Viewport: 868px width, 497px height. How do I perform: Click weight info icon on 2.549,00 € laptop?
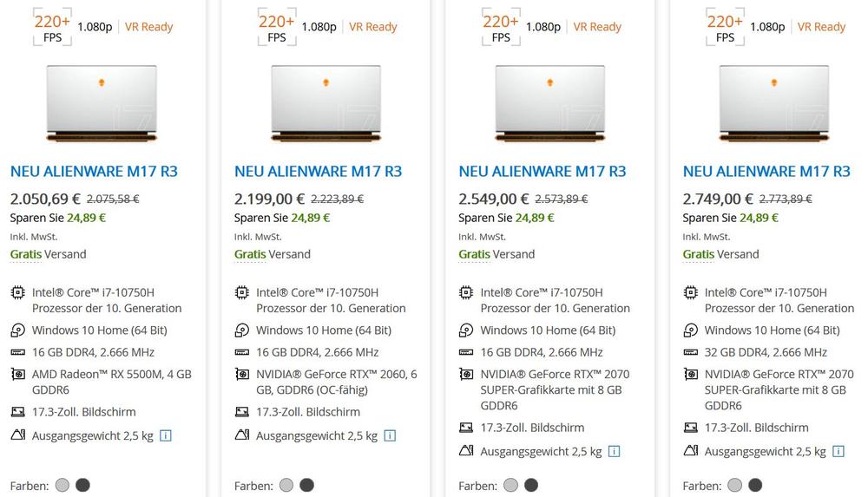(615, 451)
